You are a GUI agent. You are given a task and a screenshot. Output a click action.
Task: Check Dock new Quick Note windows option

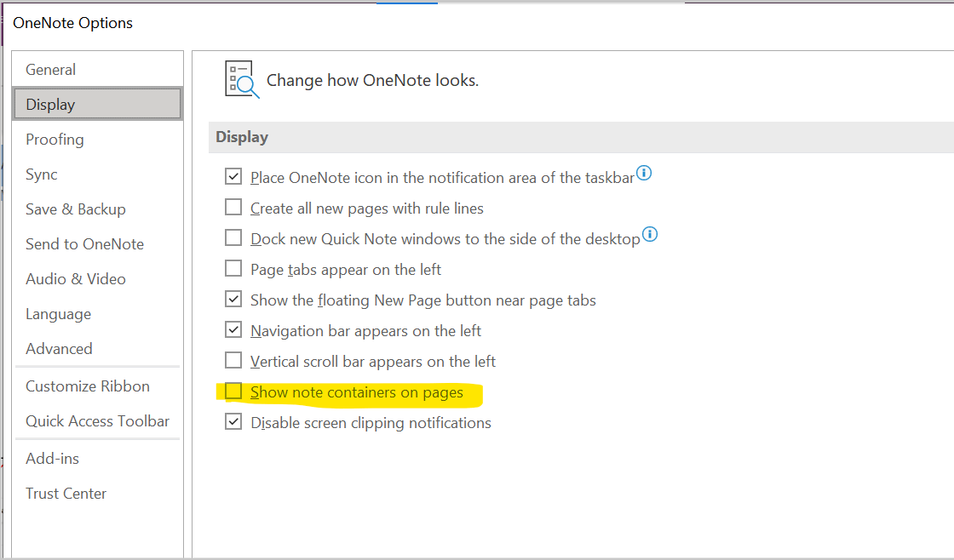[233, 237]
